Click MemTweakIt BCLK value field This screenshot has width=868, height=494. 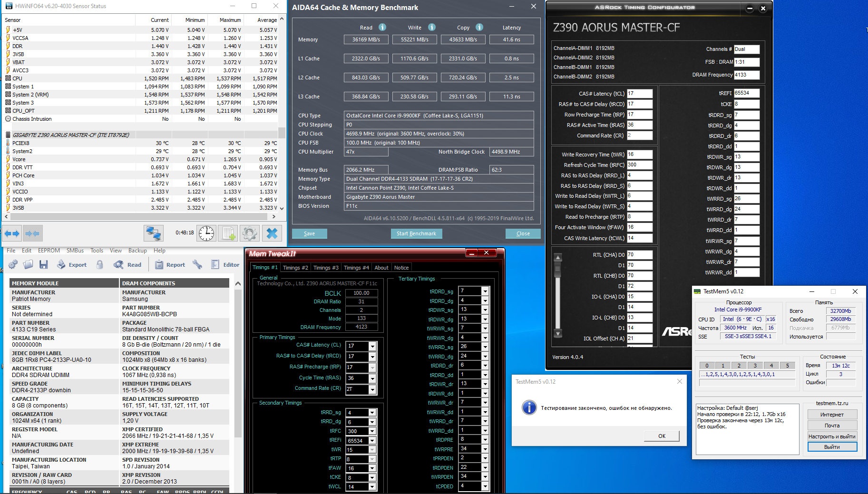[361, 293]
